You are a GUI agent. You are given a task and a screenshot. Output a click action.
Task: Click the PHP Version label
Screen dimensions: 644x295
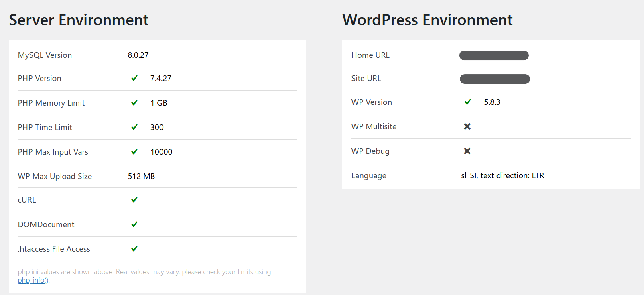point(40,78)
